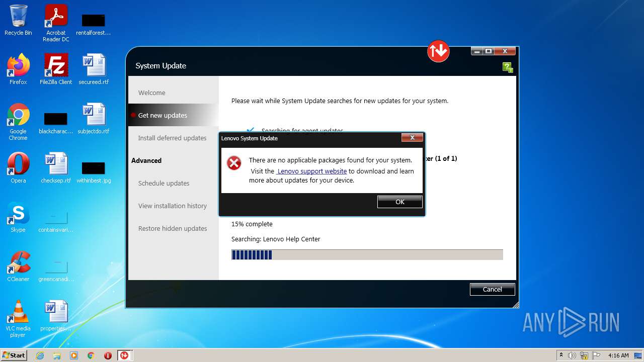Open Windows Media Player on taskbar
The height and width of the screenshot is (362, 644).
74,355
